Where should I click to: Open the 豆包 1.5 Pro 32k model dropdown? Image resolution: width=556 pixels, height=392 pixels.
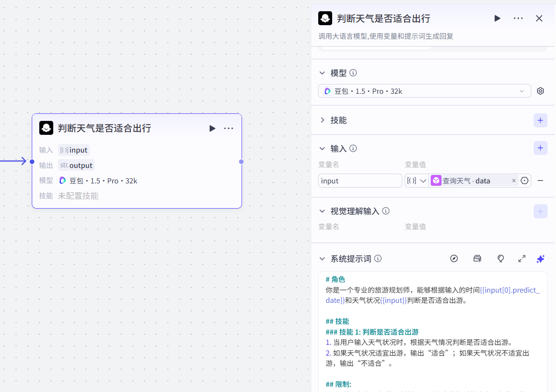(424, 91)
